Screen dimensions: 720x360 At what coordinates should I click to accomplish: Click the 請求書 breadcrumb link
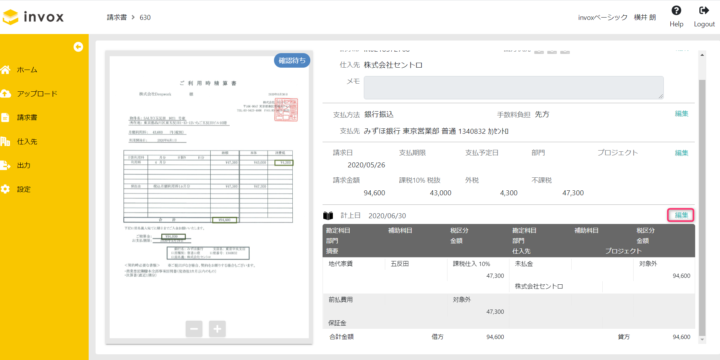click(x=117, y=17)
